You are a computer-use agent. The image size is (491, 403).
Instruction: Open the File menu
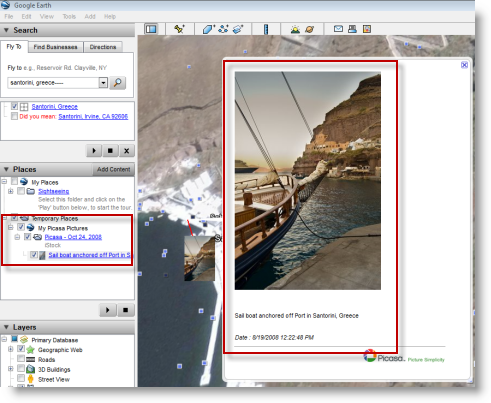pos(9,16)
